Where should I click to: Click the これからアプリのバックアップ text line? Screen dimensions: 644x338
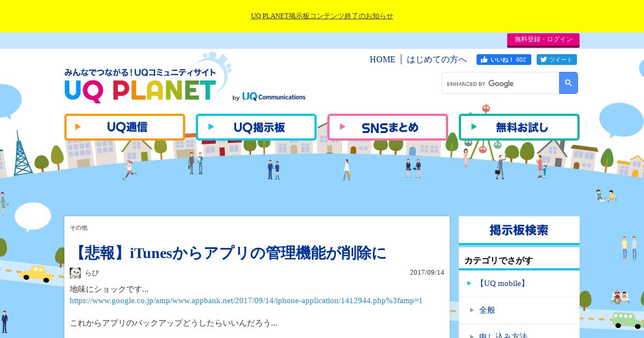[x=173, y=324]
